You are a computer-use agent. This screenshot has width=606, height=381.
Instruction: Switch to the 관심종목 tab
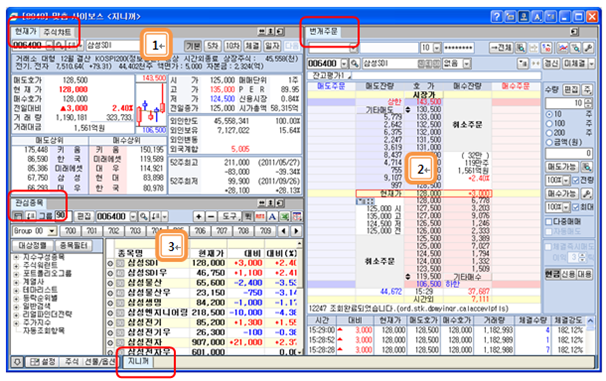(29, 203)
